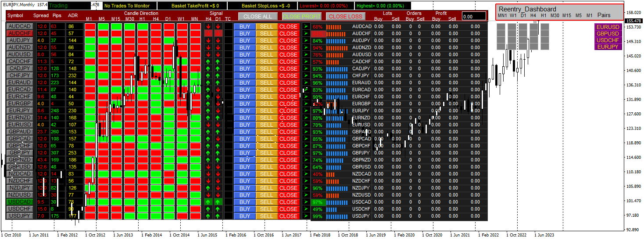644x240 pixels.
Task: Click the 97% strength value for USDCAD
Action: coord(318,202)
